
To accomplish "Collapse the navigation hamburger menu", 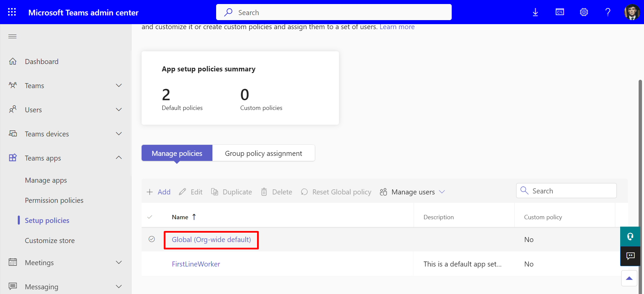I will click(x=12, y=36).
